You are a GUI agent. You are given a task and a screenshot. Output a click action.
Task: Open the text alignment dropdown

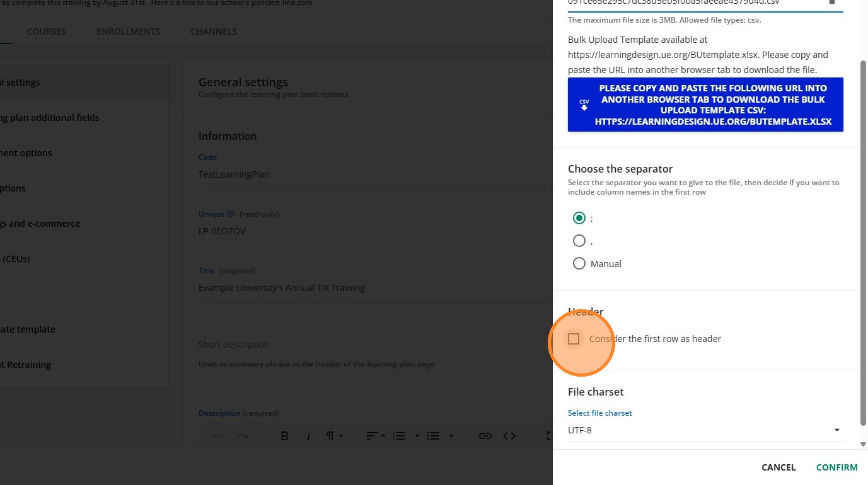pyautogui.click(x=376, y=436)
